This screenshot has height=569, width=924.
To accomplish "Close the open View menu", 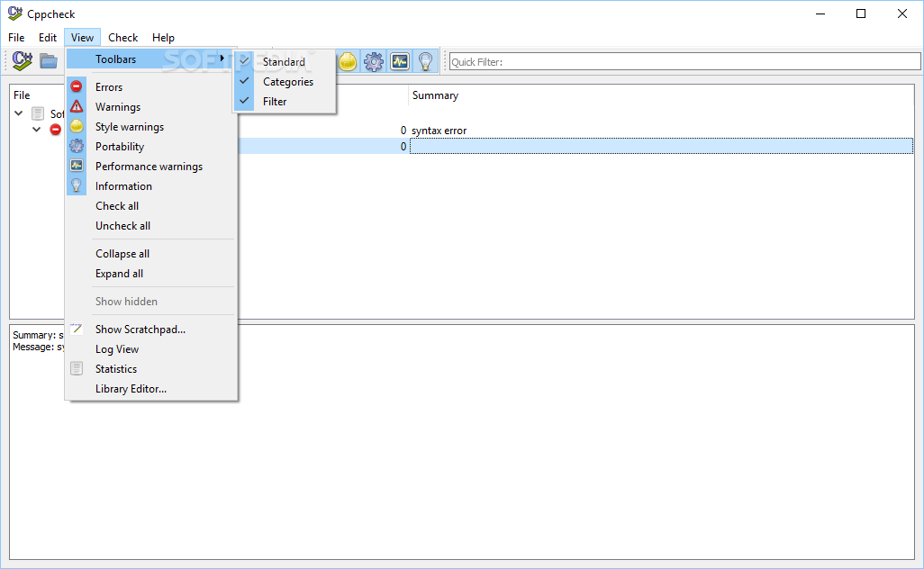I will (83, 38).
